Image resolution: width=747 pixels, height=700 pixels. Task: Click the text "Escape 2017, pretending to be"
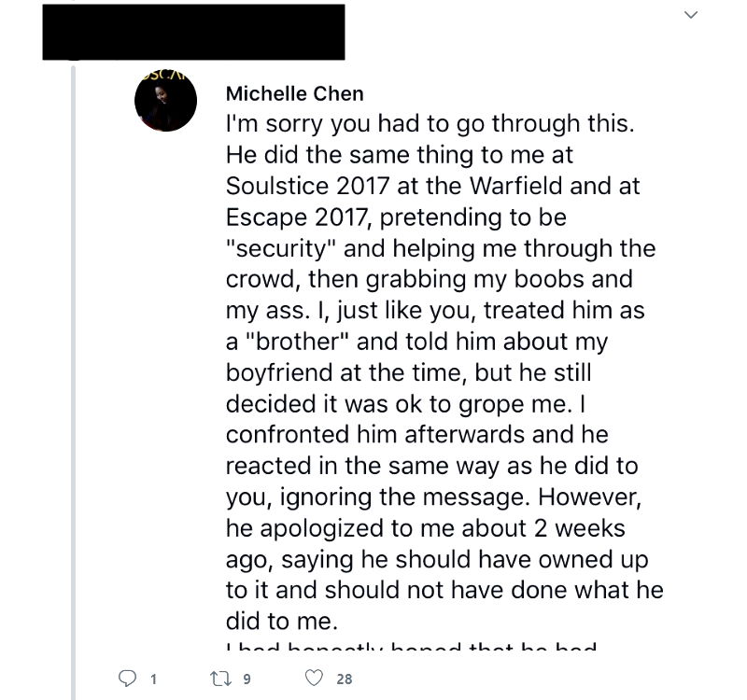coord(396,217)
